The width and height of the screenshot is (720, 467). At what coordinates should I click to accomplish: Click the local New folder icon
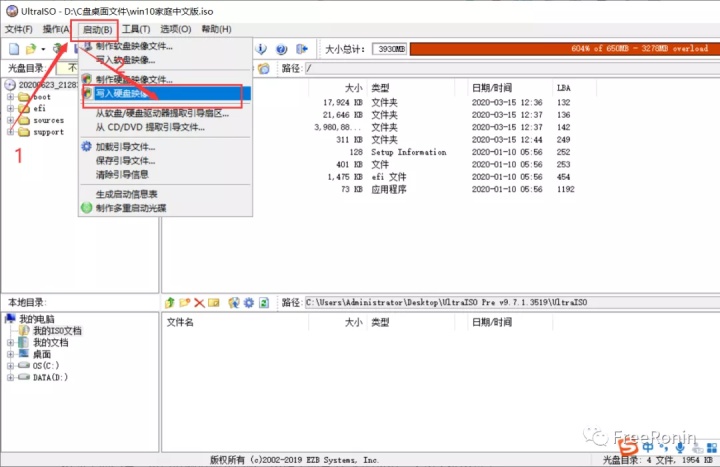point(185,303)
